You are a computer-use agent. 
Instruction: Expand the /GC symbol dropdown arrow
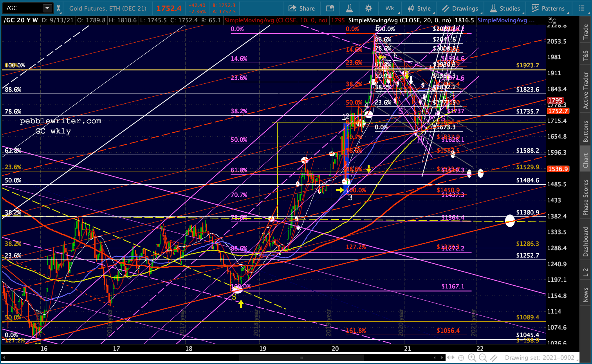[x=47, y=8]
